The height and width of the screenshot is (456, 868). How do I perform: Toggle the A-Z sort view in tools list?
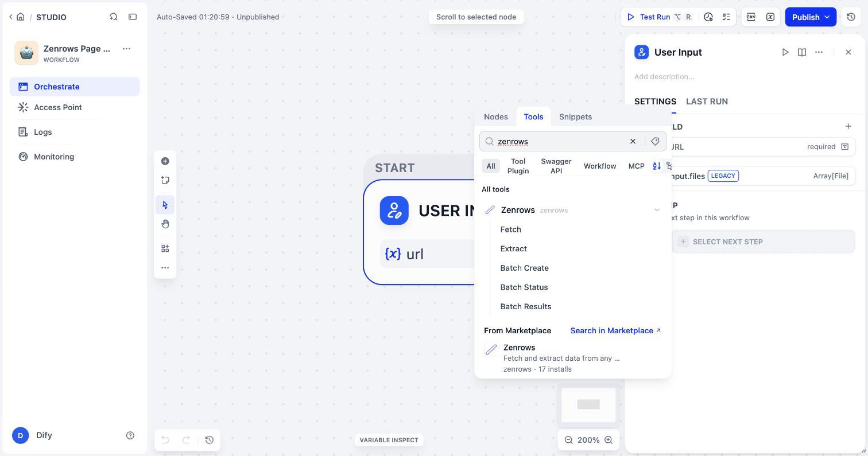coord(657,166)
